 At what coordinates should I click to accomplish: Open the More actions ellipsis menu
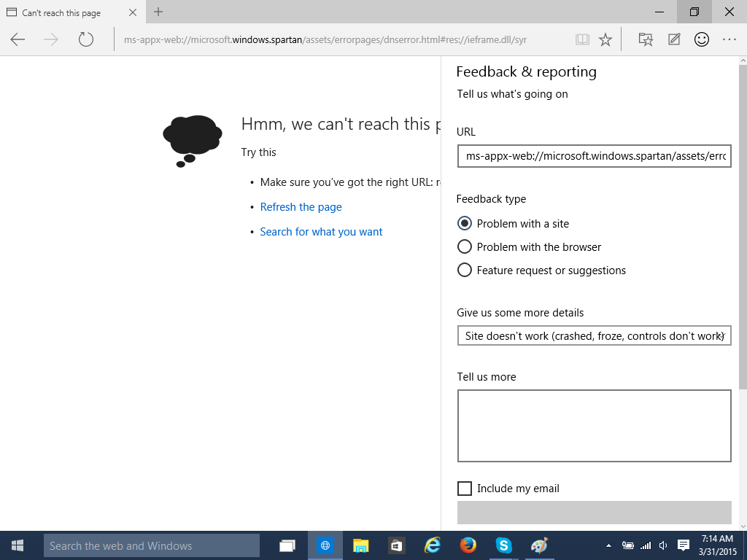(x=729, y=39)
